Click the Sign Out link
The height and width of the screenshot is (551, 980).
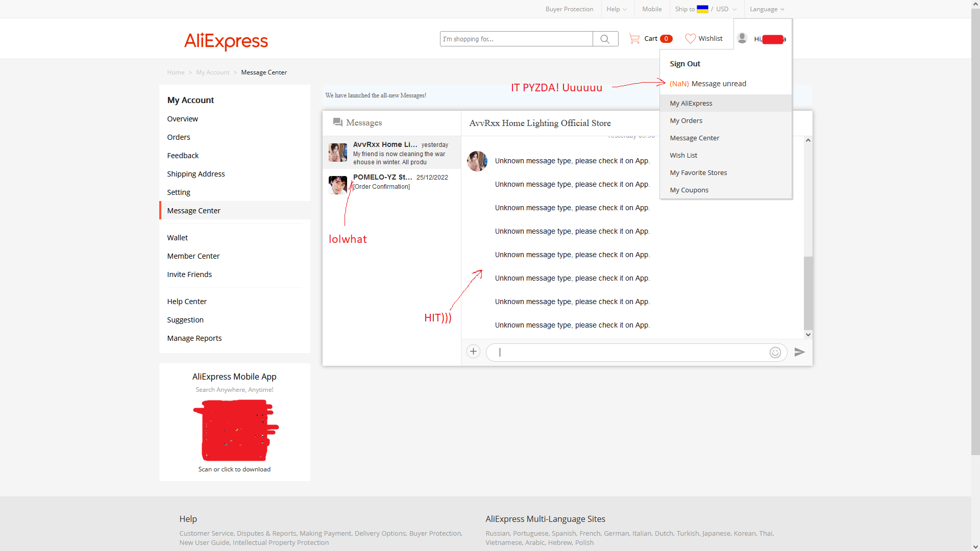point(685,64)
